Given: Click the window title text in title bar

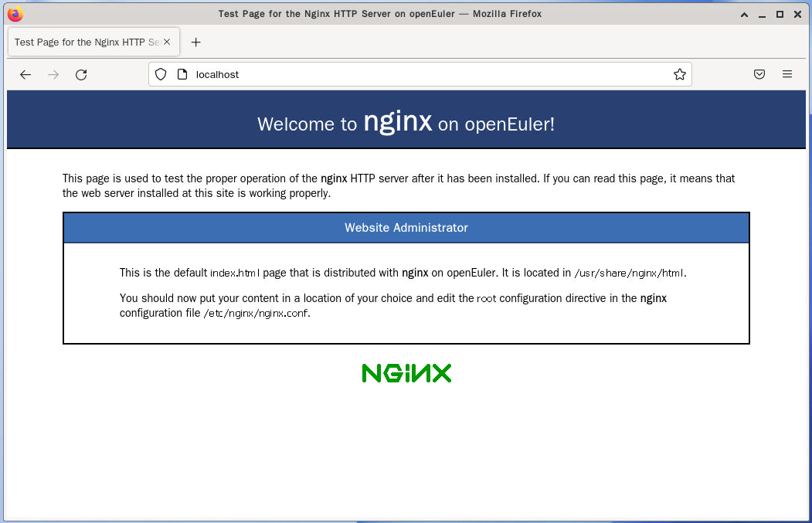Looking at the screenshot, I should tap(379, 14).
